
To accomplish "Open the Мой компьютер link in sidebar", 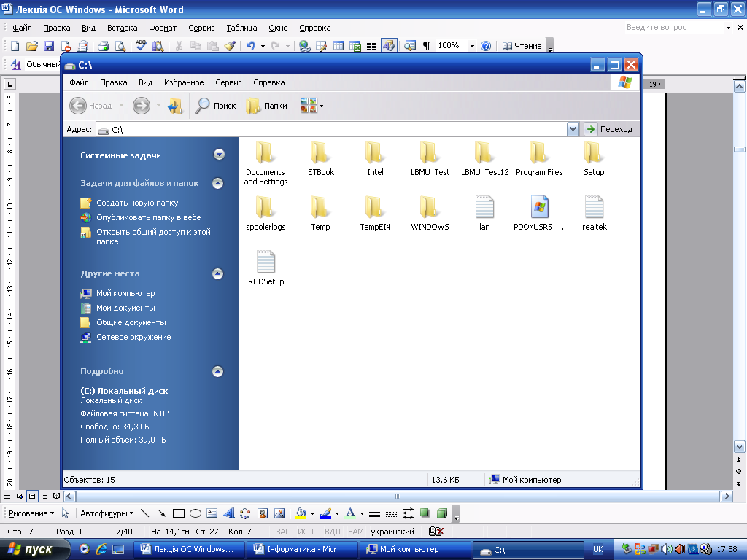I will tap(125, 293).
